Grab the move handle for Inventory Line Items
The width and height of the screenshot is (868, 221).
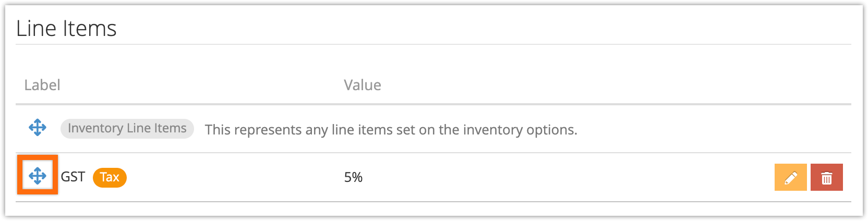(38, 128)
